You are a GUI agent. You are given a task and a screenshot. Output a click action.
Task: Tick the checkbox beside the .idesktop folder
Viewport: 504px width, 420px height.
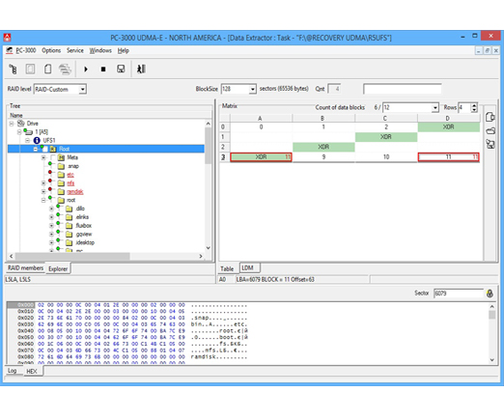pos(61,242)
